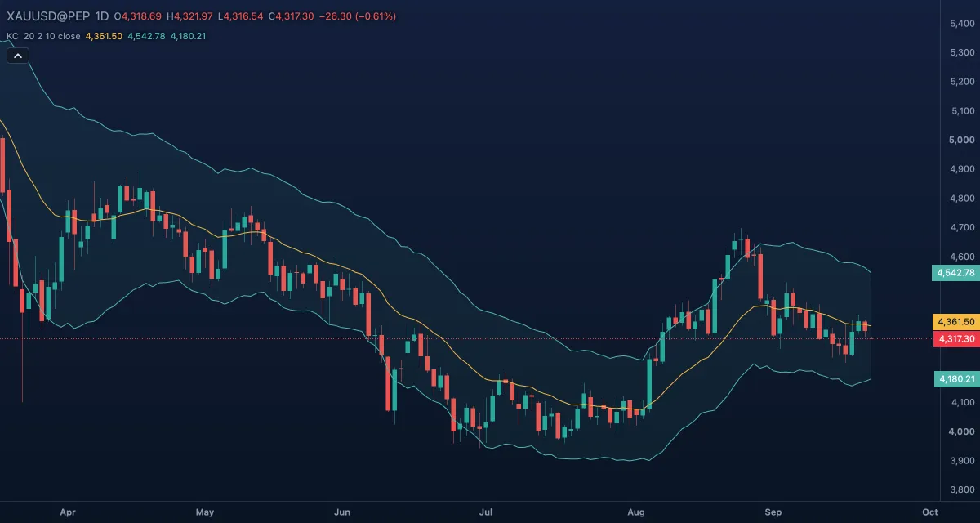Click the red 4,317.30 last price label
This screenshot has width=980, height=523.
955,338
